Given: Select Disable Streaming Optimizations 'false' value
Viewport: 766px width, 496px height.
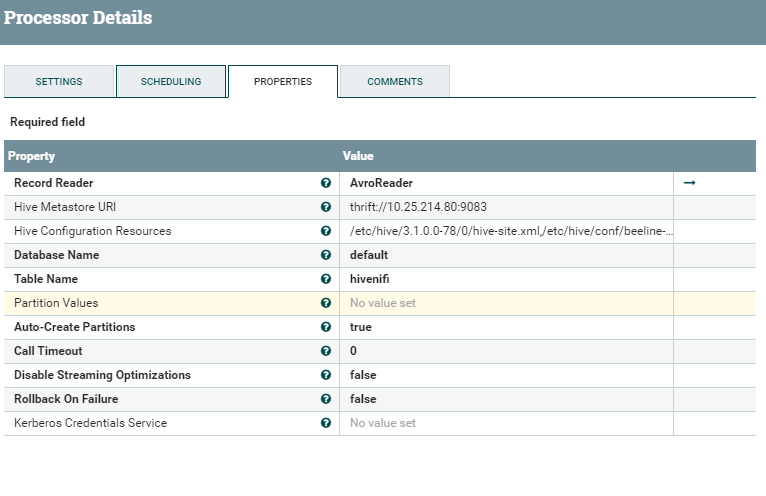Looking at the screenshot, I should tap(363, 374).
